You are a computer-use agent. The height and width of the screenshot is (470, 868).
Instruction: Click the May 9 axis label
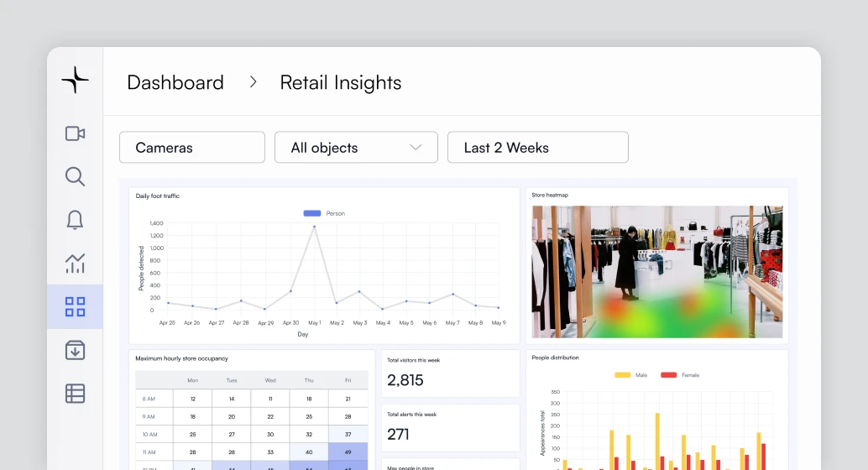499,323
